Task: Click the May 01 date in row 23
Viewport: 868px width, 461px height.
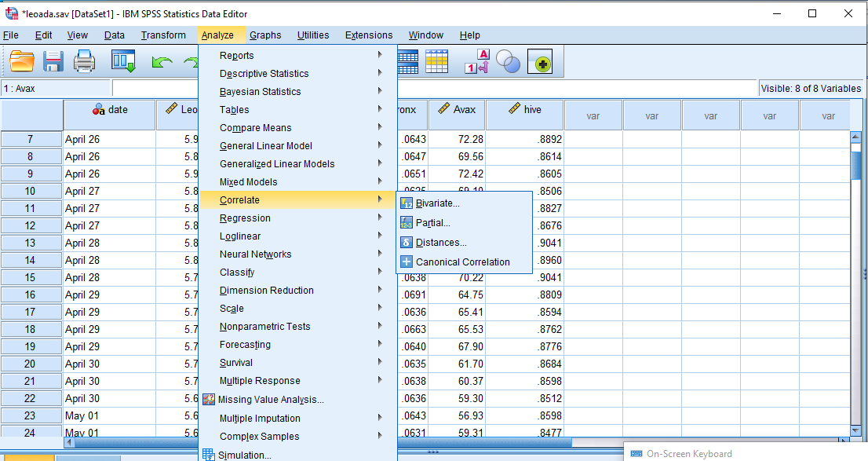Action: tap(110, 415)
